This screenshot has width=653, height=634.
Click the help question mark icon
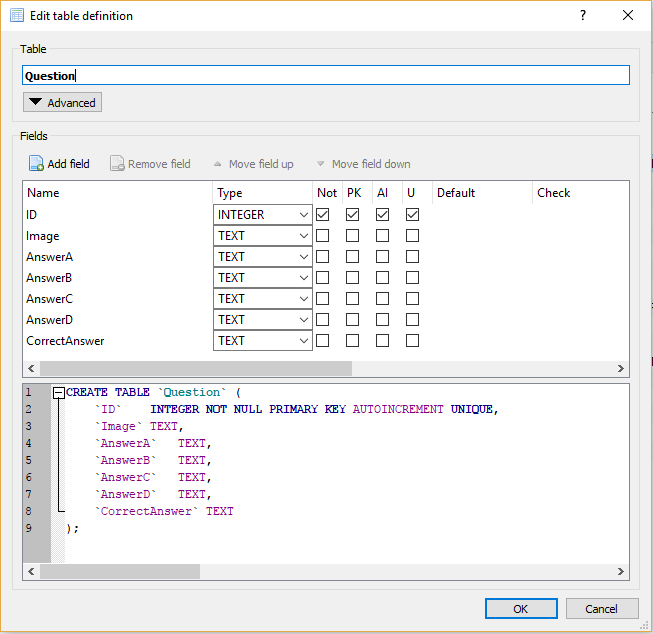pyautogui.click(x=583, y=16)
